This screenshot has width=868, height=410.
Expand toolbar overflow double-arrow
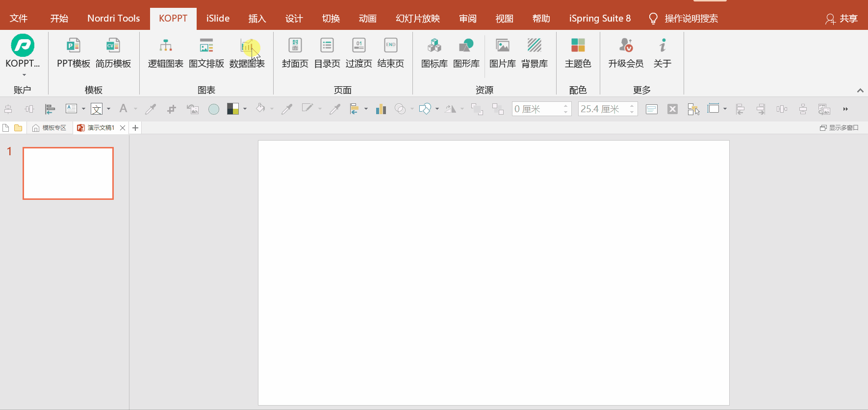[845, 109]
